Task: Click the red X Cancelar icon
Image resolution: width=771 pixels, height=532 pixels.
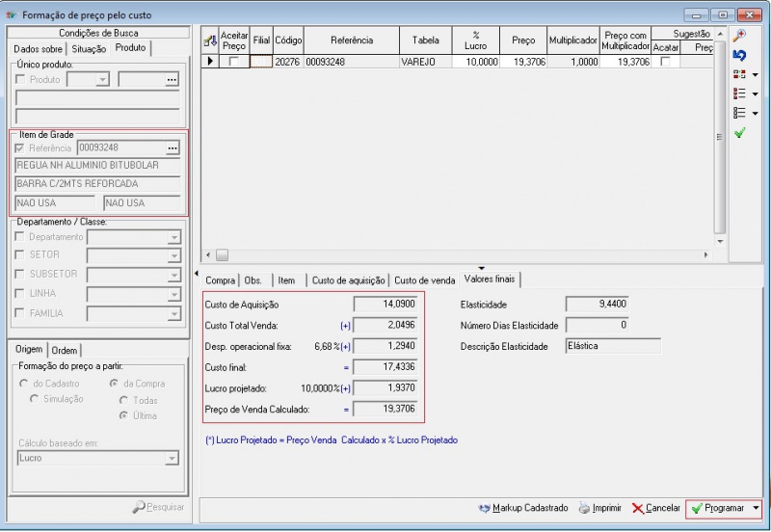Action: point(638,508)
